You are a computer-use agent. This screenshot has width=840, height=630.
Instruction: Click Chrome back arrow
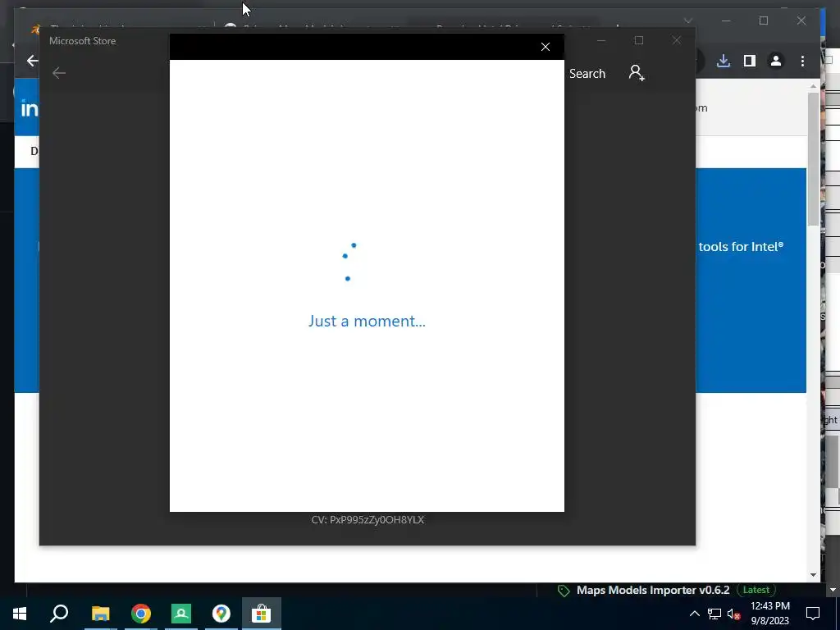click(x=32, y=61)
